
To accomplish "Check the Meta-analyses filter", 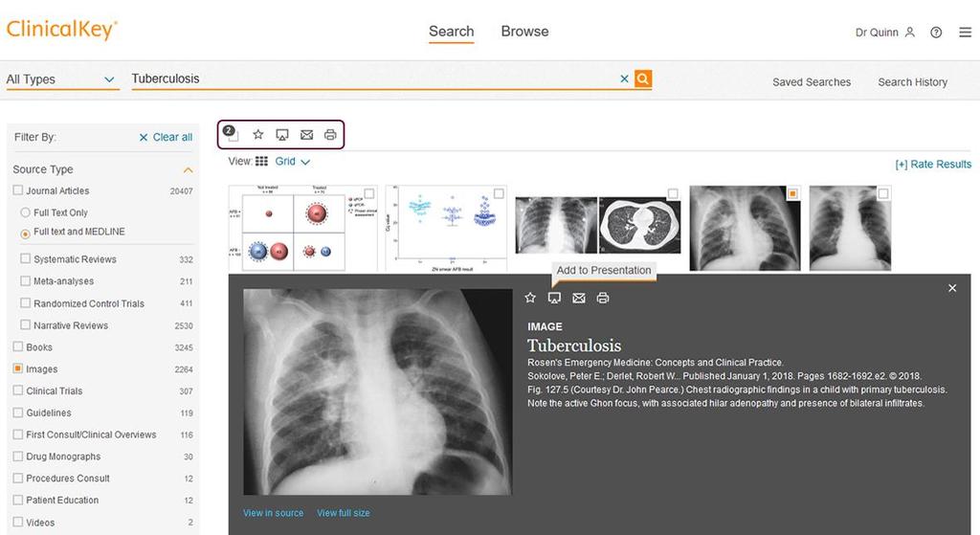I will (26, 280).
